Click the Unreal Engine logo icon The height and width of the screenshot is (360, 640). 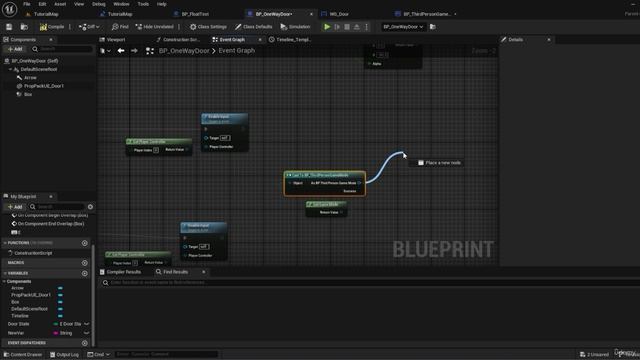point(9,9)
